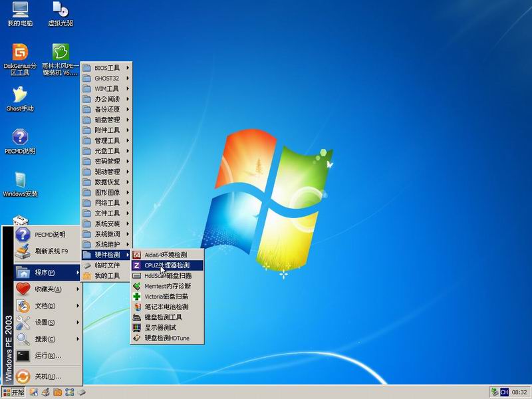The image size is (532, 399).
Task: Open the WIM工具 programs submenu
Action: [x=106, y=88]
